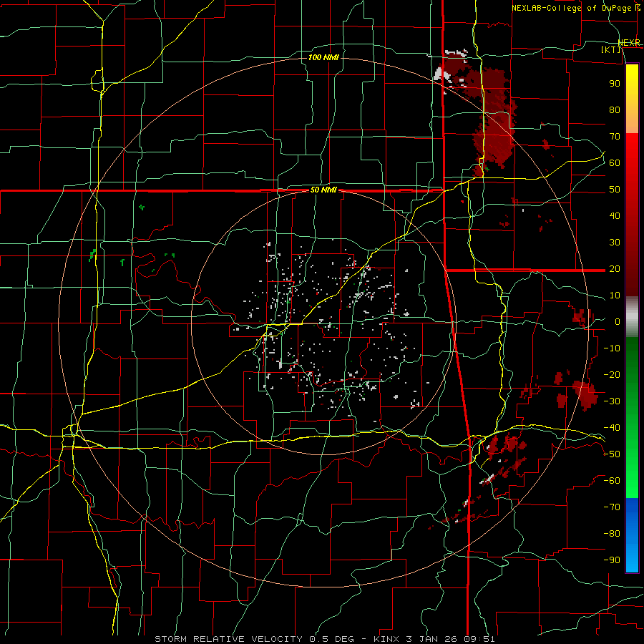Image resolution: width=644 pixels, height=644 pixels.
Task: Select the "-70" value on the velocity scale
Action: pos(612,507)
